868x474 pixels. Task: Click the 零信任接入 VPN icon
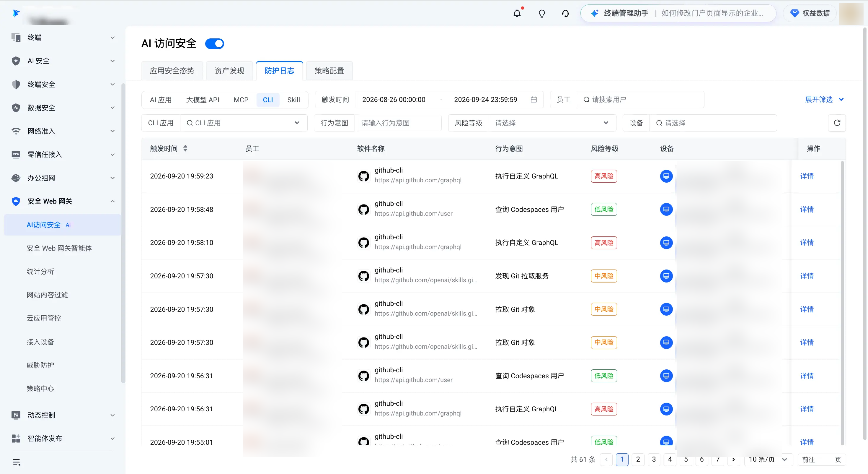(x=16, y=155)
